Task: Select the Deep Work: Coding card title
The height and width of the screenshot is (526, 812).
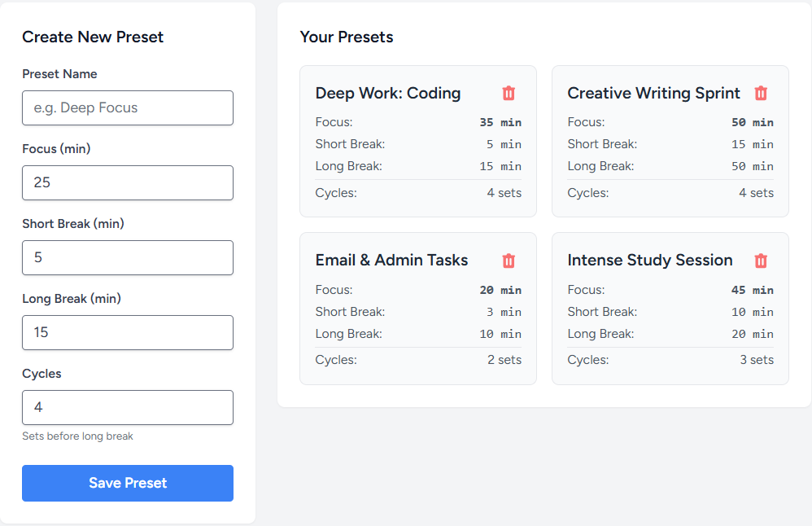Action: pyautogui.click(x=388, y=94)
